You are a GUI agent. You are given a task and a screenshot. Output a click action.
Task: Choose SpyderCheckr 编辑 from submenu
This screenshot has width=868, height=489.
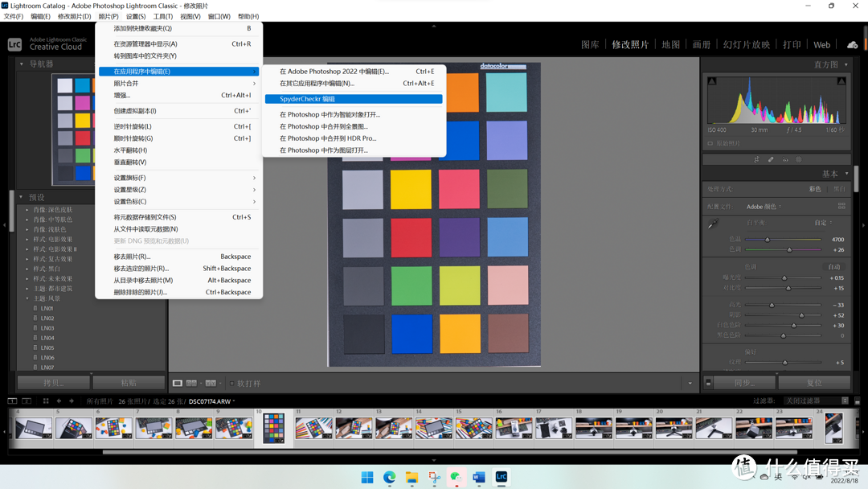pos(354,99)
